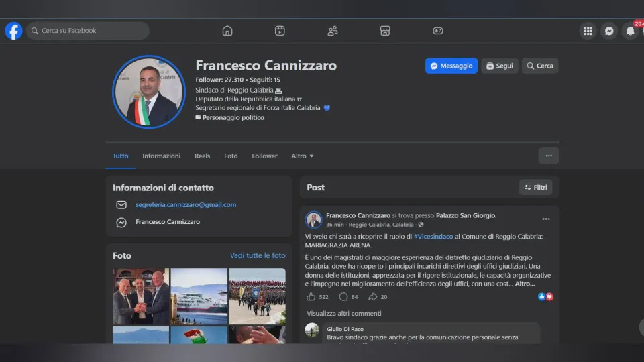
Task: Go to the Home feed icon
Action: coord(227,31)
